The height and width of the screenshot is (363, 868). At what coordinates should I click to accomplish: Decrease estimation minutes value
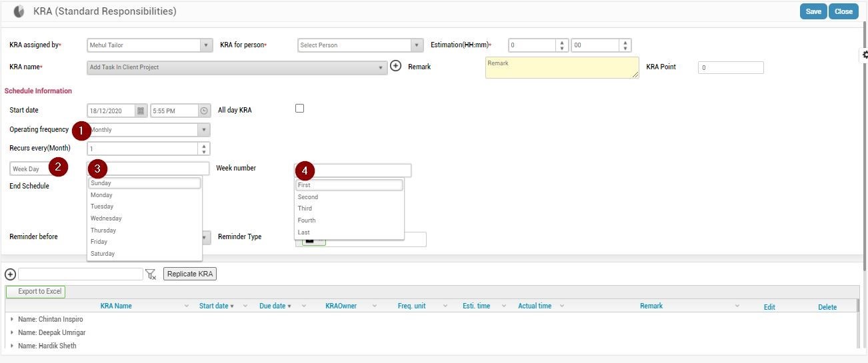click(x=625, y=48)
